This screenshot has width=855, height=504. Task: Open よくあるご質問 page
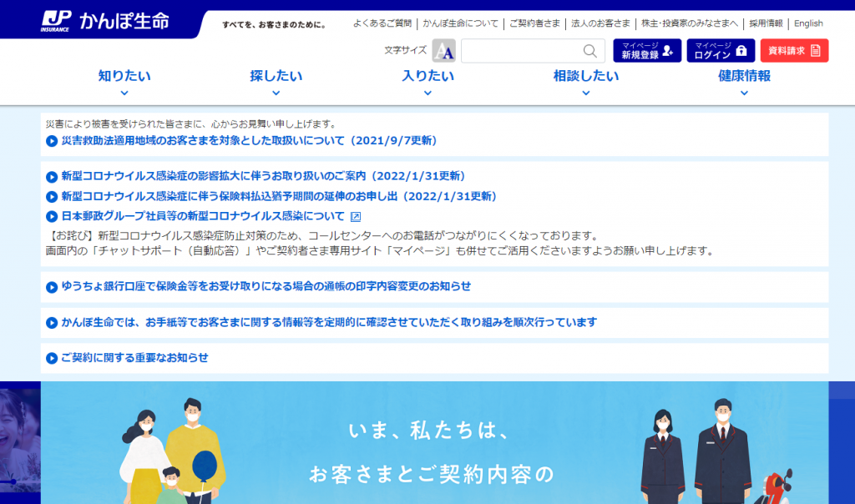(x=380, y=23)
